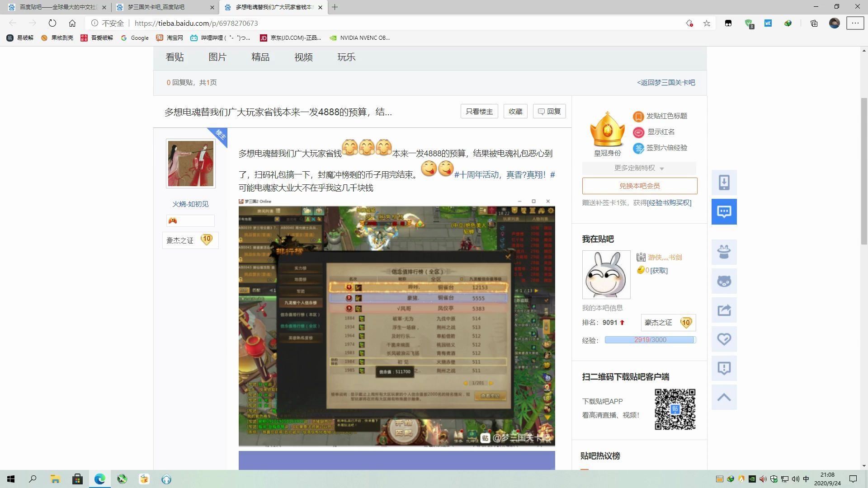
Task: Open the NVIDIA NVENC bookmark
Action: pyautogui.click(x=360, y=38)
